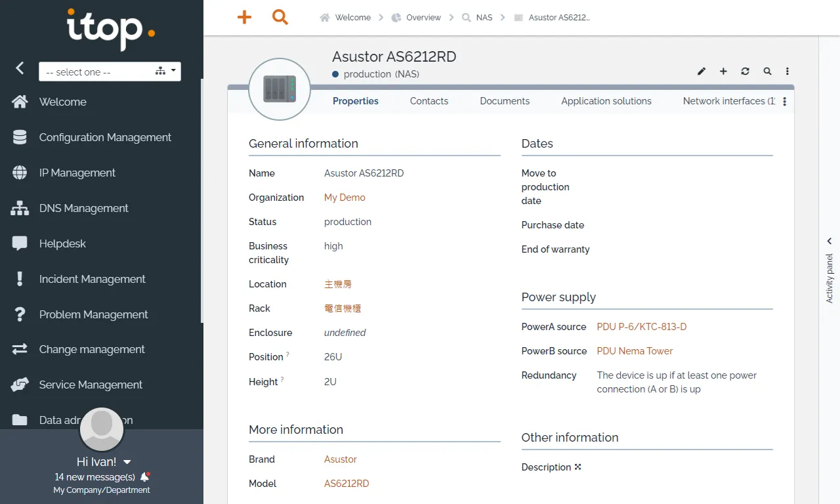Click the NAS breadcrumb search icon
840x504 pixels.
click(x=467, y=18)
